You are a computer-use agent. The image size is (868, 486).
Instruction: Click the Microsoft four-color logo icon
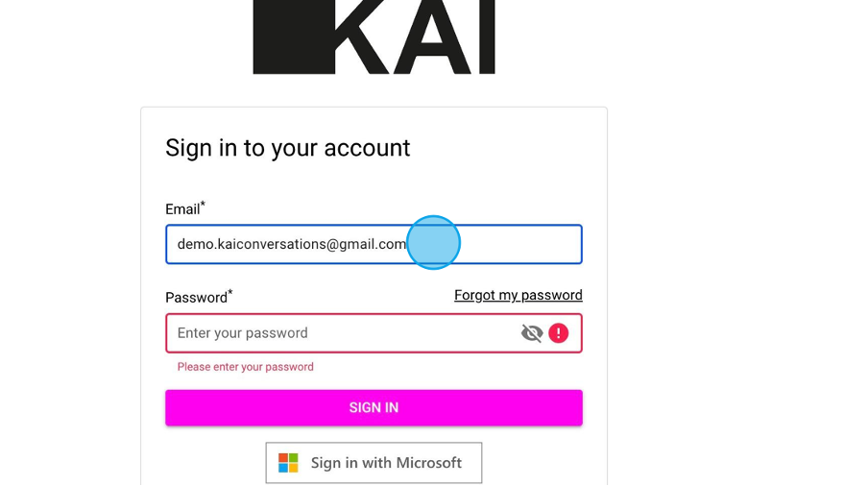(288, 463)
